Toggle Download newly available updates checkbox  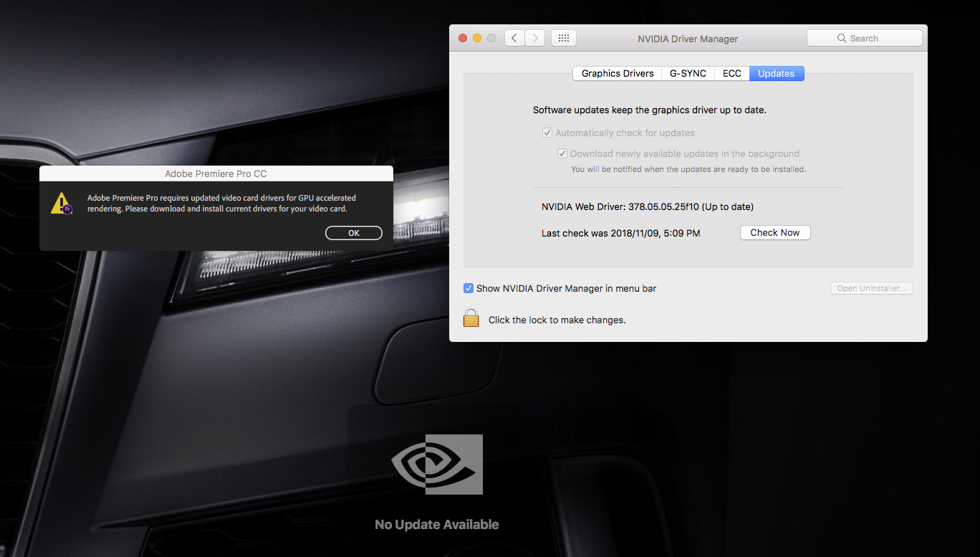[x=562, y=153]
